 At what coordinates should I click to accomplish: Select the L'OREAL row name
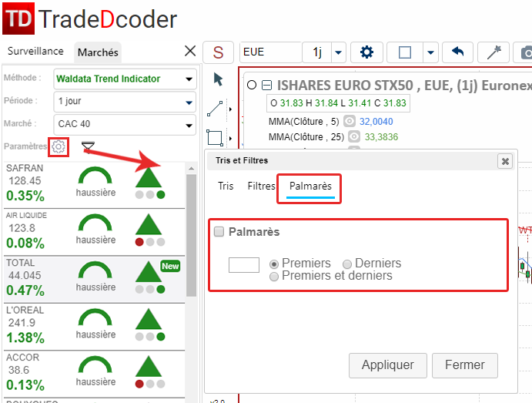[x=25, y=310]
